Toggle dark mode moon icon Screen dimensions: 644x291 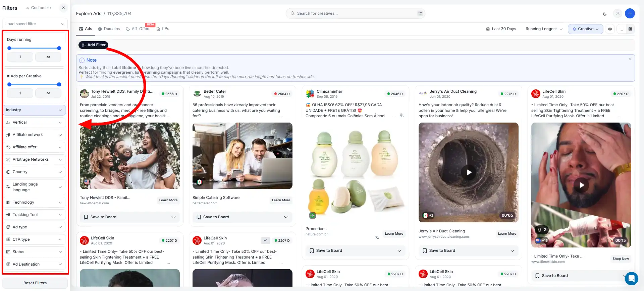(x=605, y=14)
